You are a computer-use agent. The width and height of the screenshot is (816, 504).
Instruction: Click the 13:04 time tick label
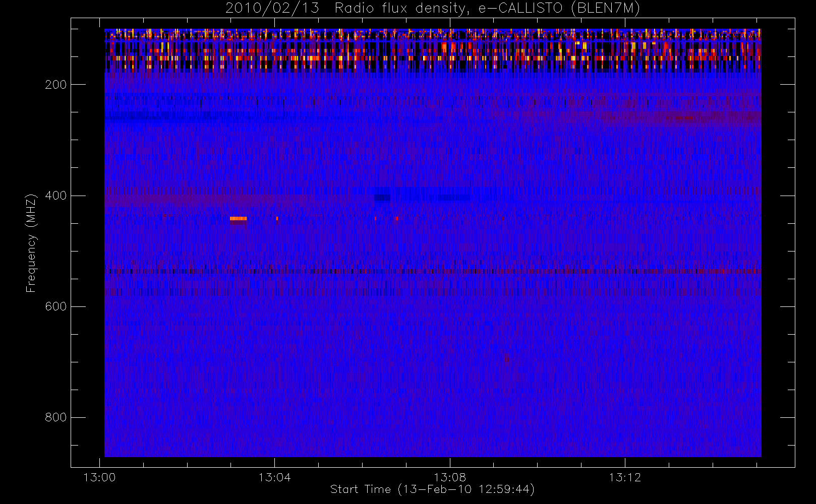tap(275, 477)
